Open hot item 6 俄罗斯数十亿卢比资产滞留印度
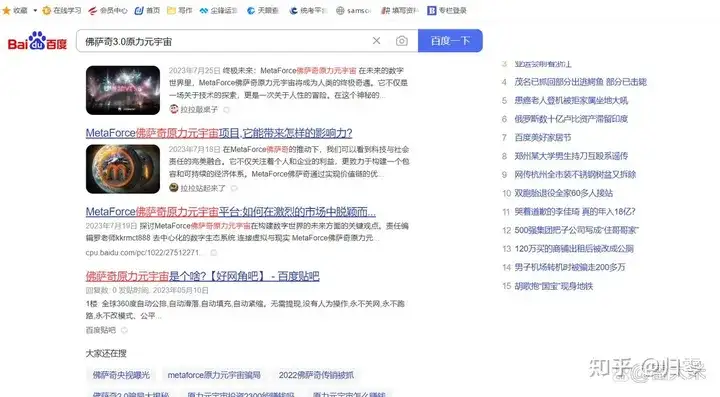This screenshot has width=720, height=397. pos(571,119)
